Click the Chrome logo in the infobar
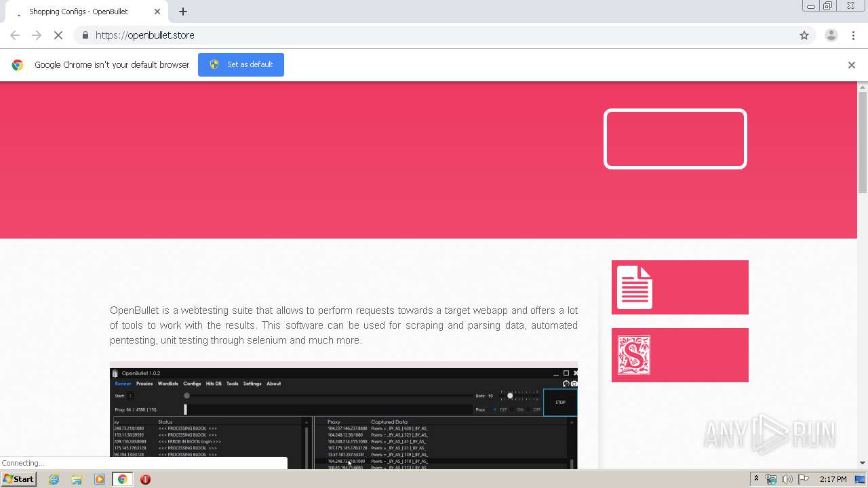The image size is (868, 488). (x=18, y=65)
